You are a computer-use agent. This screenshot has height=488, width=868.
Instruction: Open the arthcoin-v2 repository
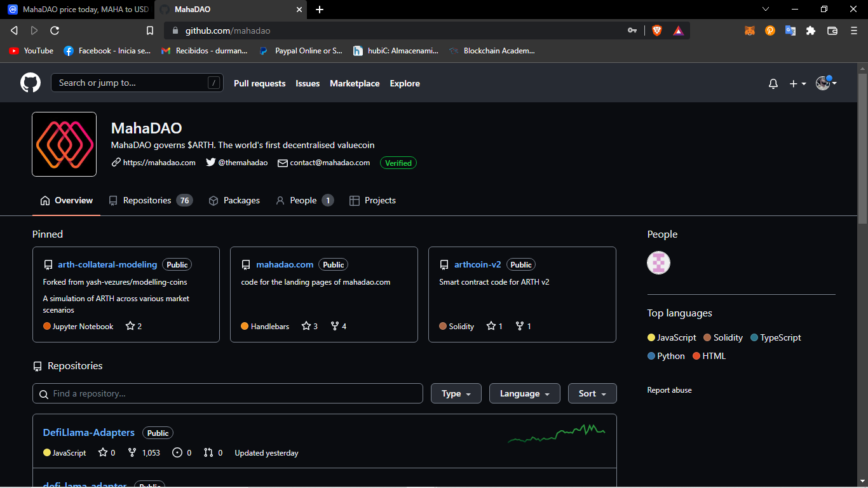click(478, 264)
